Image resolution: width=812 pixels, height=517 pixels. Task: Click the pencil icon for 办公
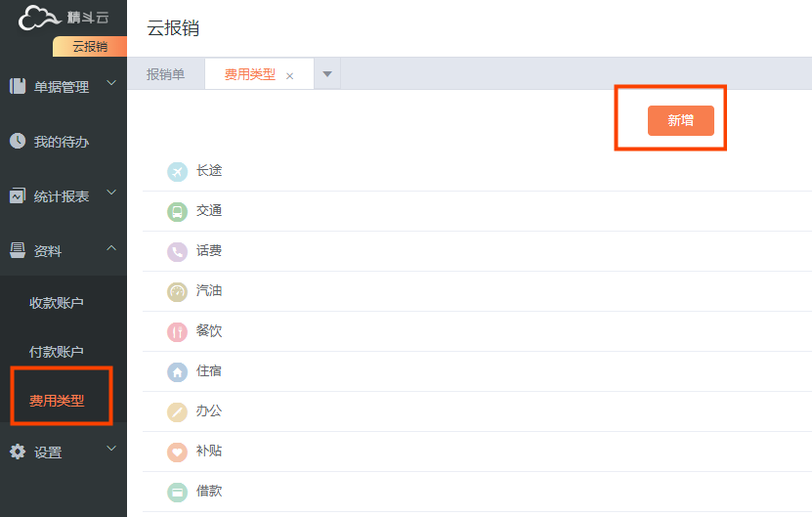[177, 411]
